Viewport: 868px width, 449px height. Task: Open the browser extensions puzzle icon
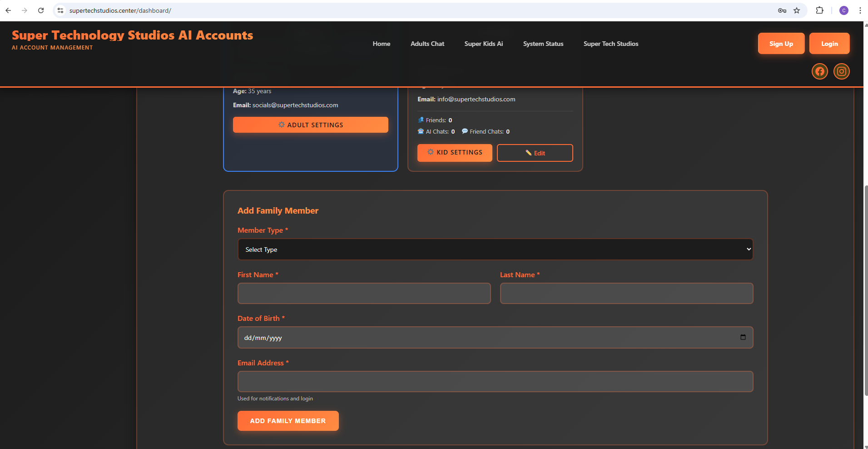tap(820, 10)
